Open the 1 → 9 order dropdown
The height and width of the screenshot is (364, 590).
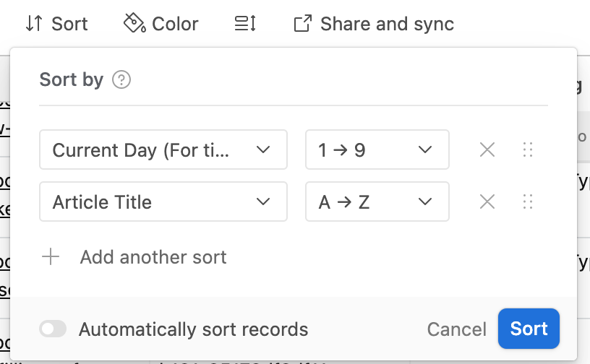(377, 149)
